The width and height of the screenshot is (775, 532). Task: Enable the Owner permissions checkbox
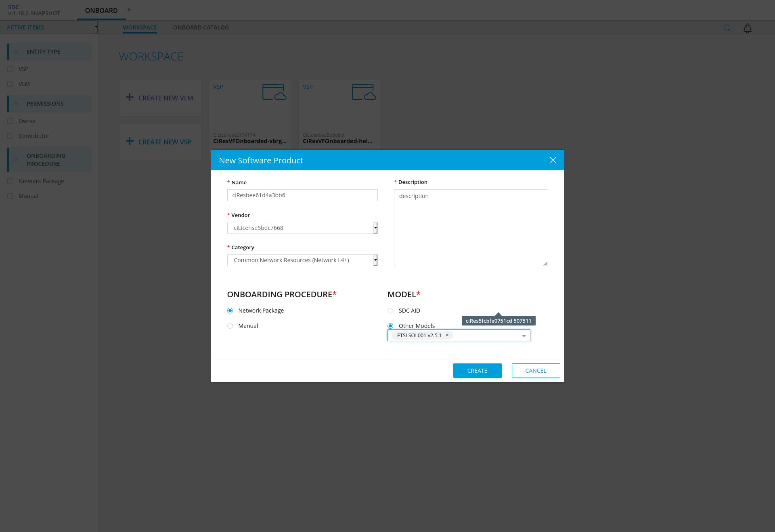(x=10, y=121)
